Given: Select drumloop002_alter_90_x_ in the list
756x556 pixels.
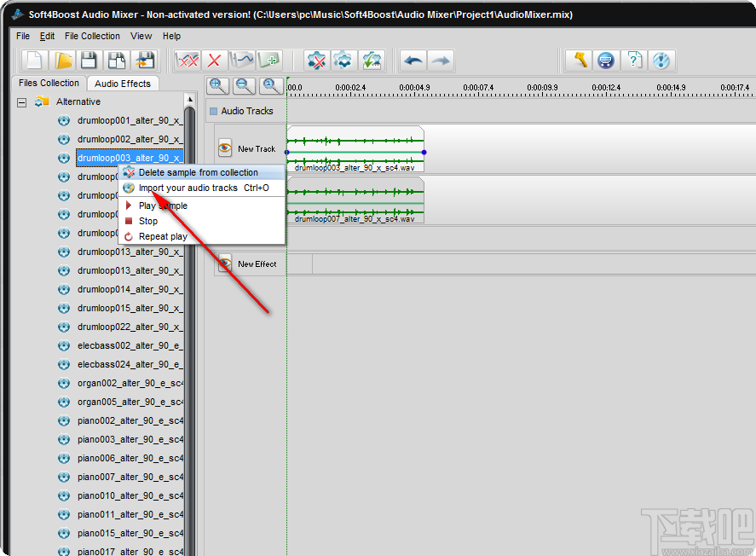Looking at the screenshot, I should pos(130,139).
